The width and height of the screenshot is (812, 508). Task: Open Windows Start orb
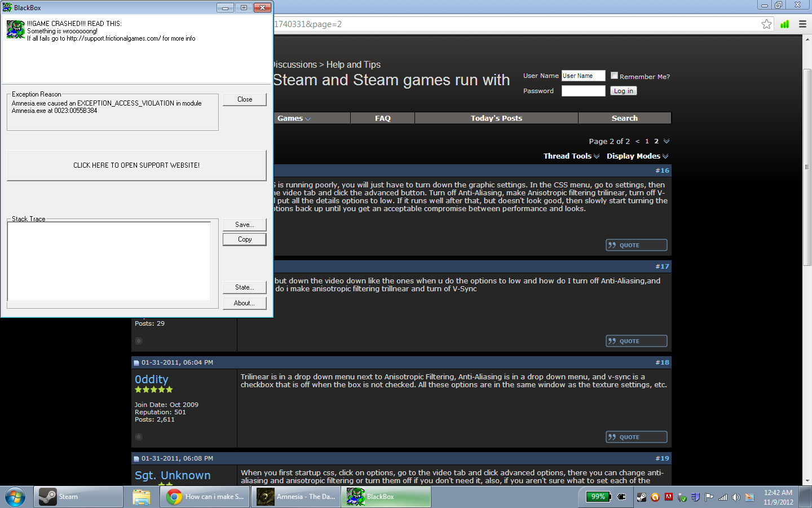15,497
